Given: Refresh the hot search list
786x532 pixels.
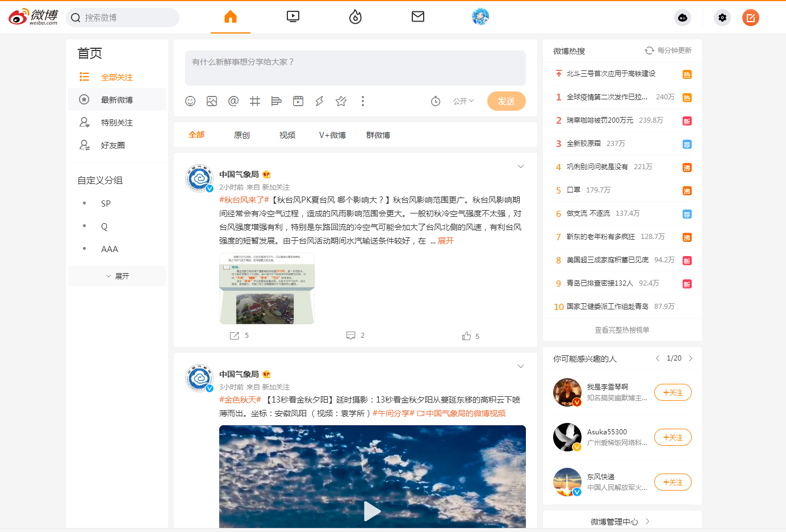Looking at the screenshot, I should point(649,51).
